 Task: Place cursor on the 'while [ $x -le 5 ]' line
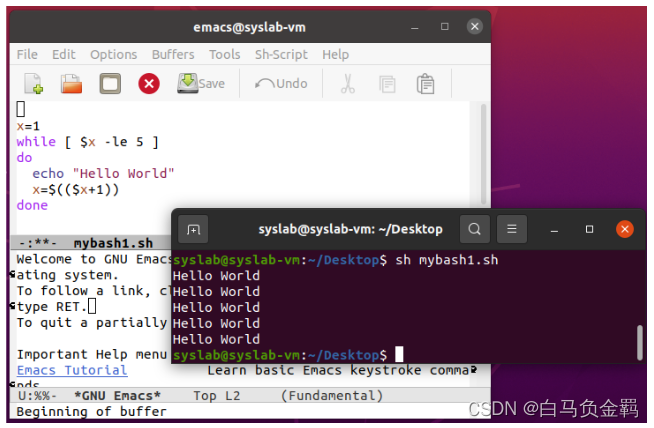pyautogui.click(x=88, y=142)
